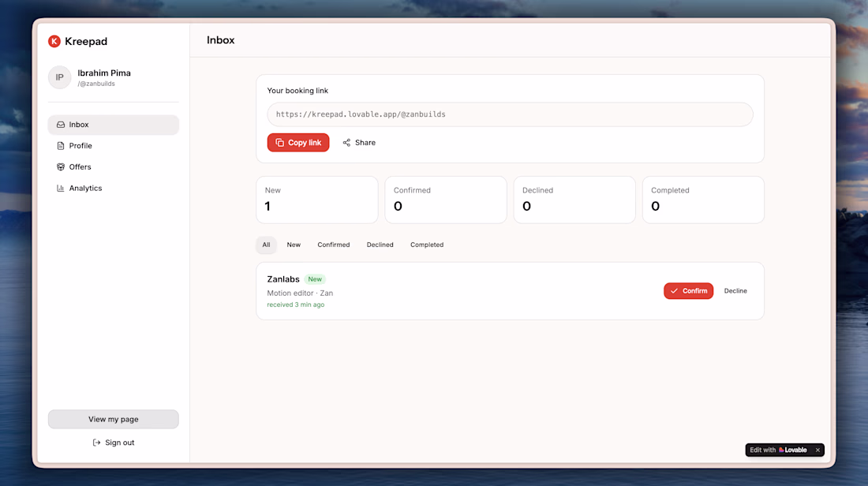Open View my page
The image size is (868, 486).
[x=114, y=419]
